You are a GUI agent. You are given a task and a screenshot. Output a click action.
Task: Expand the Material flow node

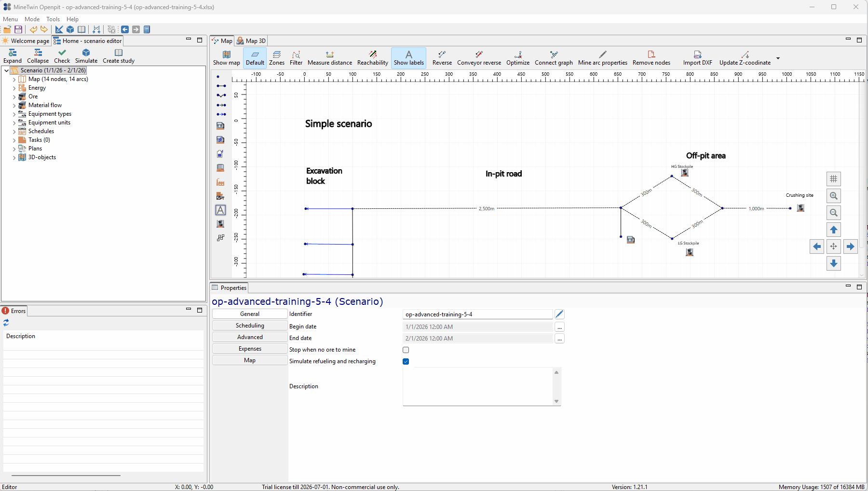[14, 106]
